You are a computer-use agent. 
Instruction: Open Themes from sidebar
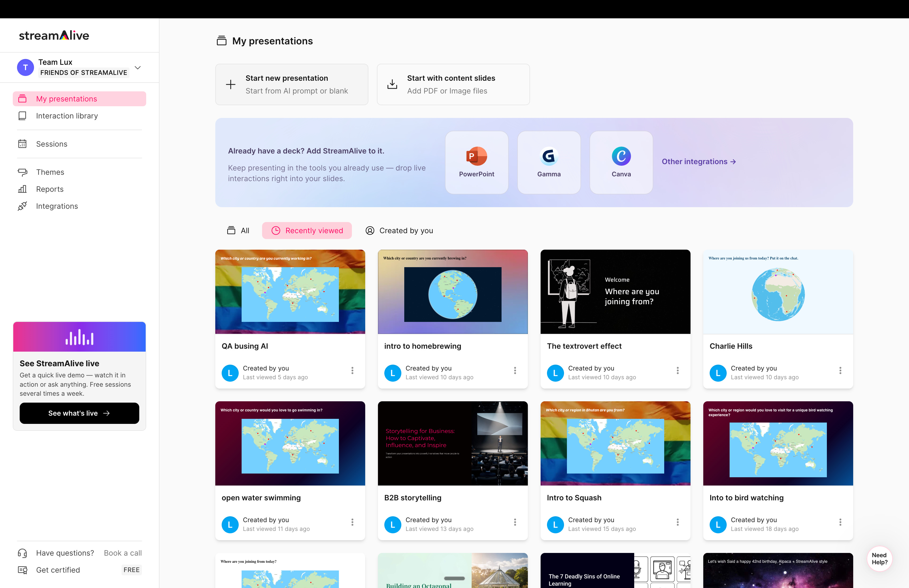pyautogui.click(x=79, y=172)
